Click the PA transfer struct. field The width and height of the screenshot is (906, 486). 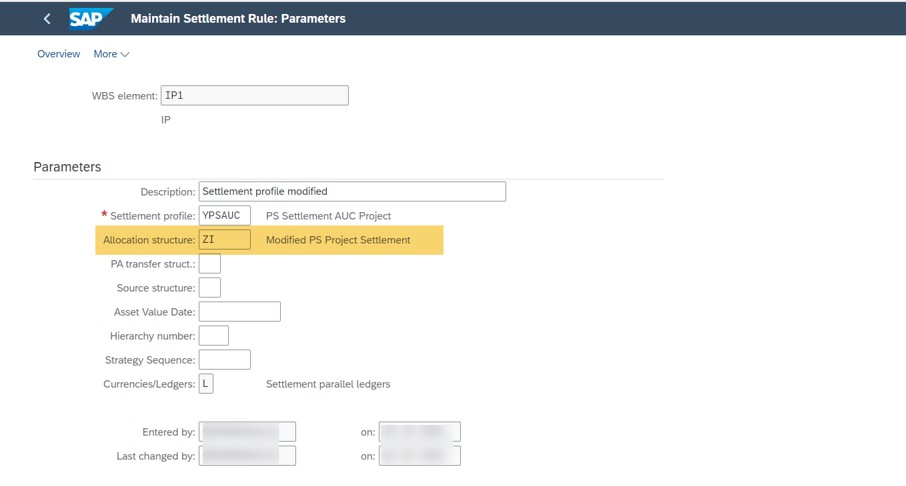[x=209, y=264]
